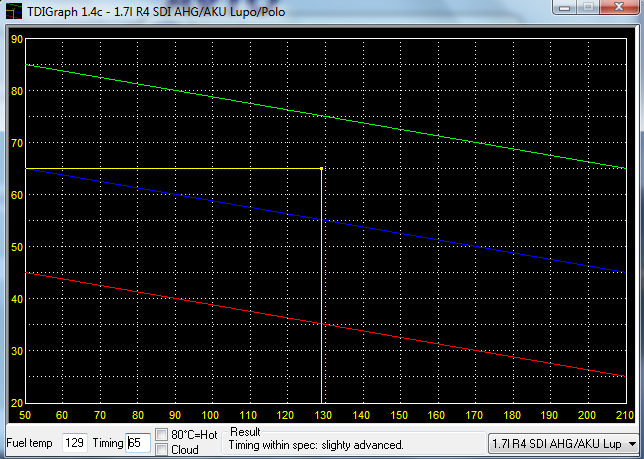Click the TDIGraph app icon in title bar
The image size is (644, 459).
click(14, 11)
